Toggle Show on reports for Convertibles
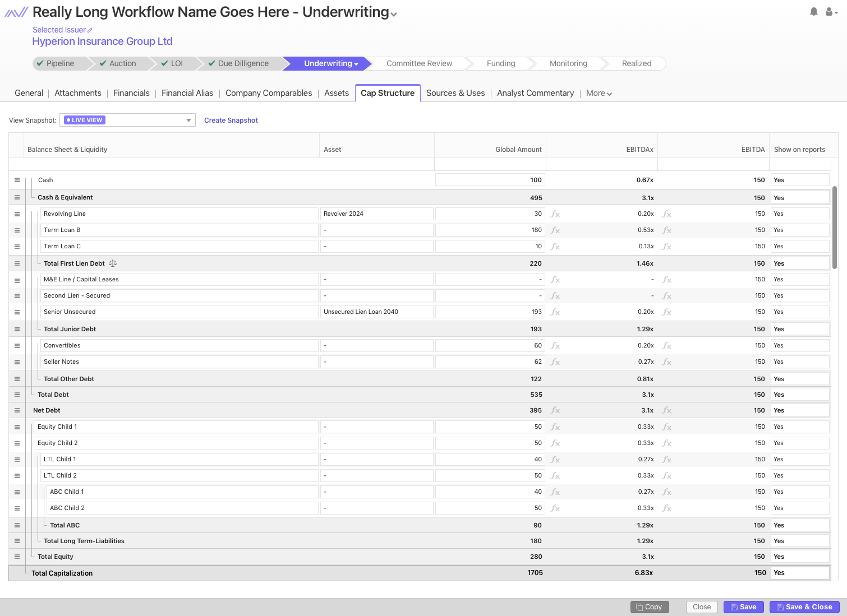This screenshot has height=616, width=847. pyautogui.click(x=799, y=345)
